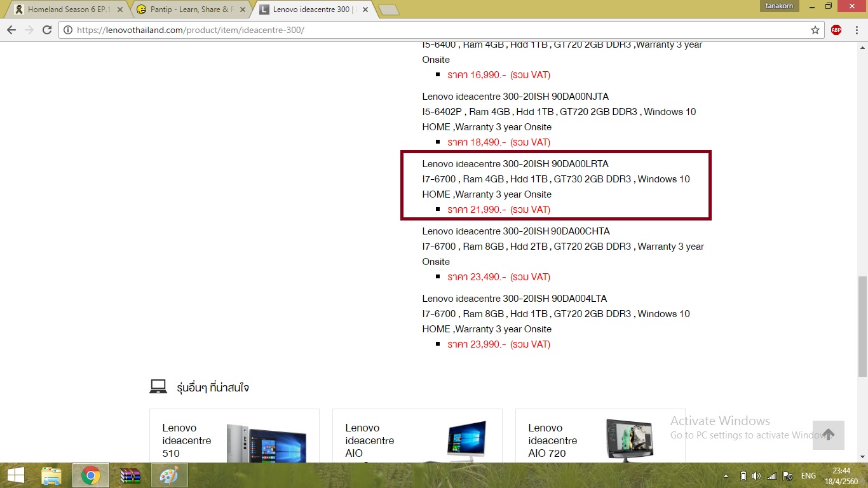Click the ideacentre 510 product image
Viewport: 868px width, 488px height.
coord(267,442)
